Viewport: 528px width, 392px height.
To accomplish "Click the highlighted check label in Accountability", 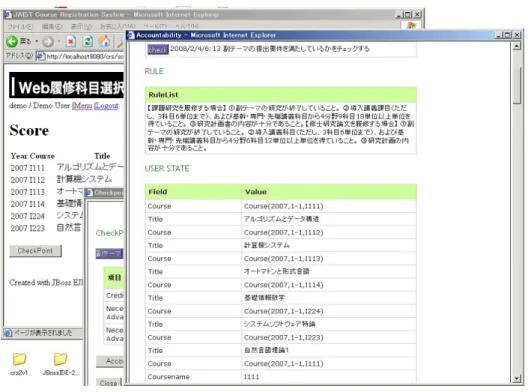I will tap(158, 49).
